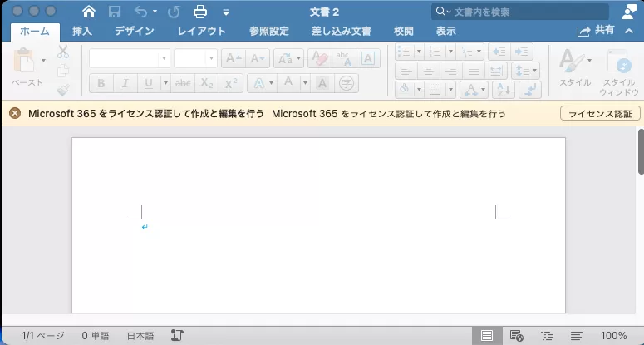Image resolution: width=644 pixels, height=345 pixels.
Task: Click the Home icon in title bar
Action: (90, 12)
